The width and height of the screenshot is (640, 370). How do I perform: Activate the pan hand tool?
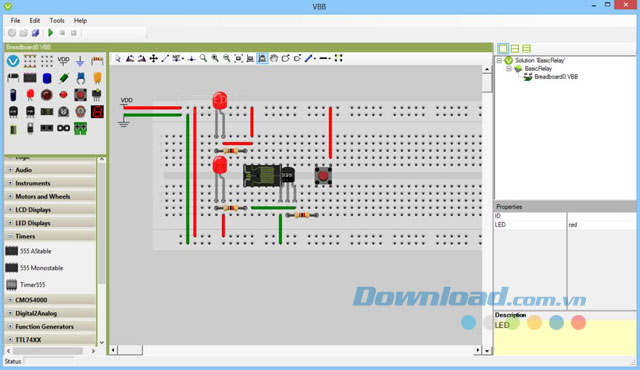click(x=274, y=58)
